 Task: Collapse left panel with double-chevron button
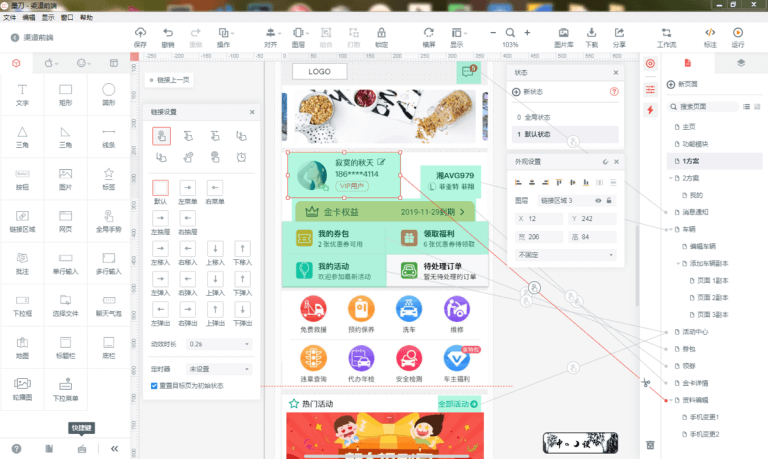coord(114,449)
